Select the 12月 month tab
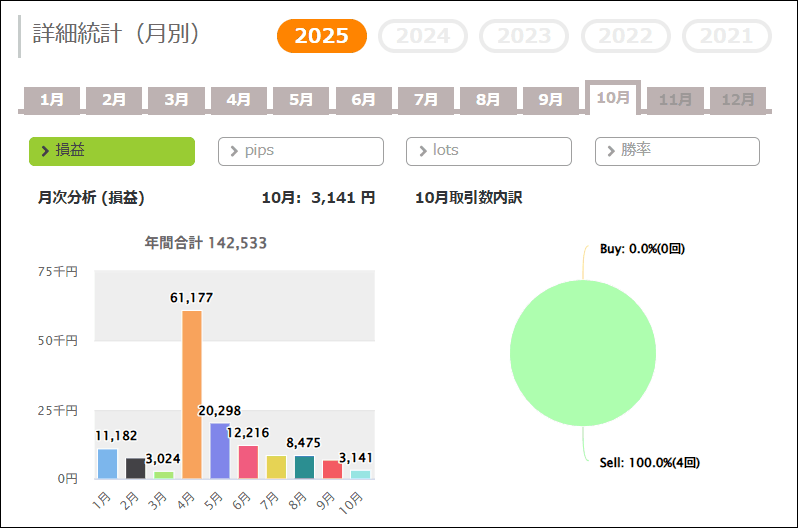Viewport: 798px width, 528px height. [737, 100]
